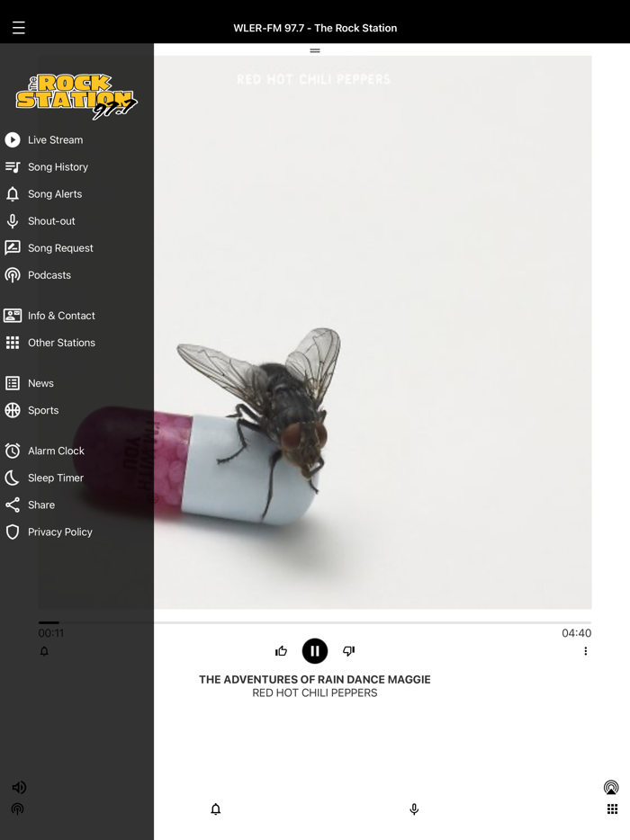Click the song progress bar

point(315,622)
